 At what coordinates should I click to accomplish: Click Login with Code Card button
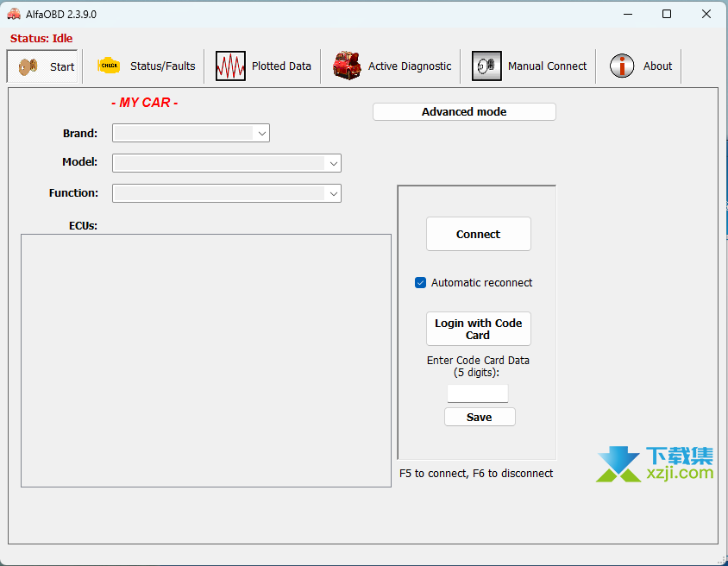[x=478, y=329]
